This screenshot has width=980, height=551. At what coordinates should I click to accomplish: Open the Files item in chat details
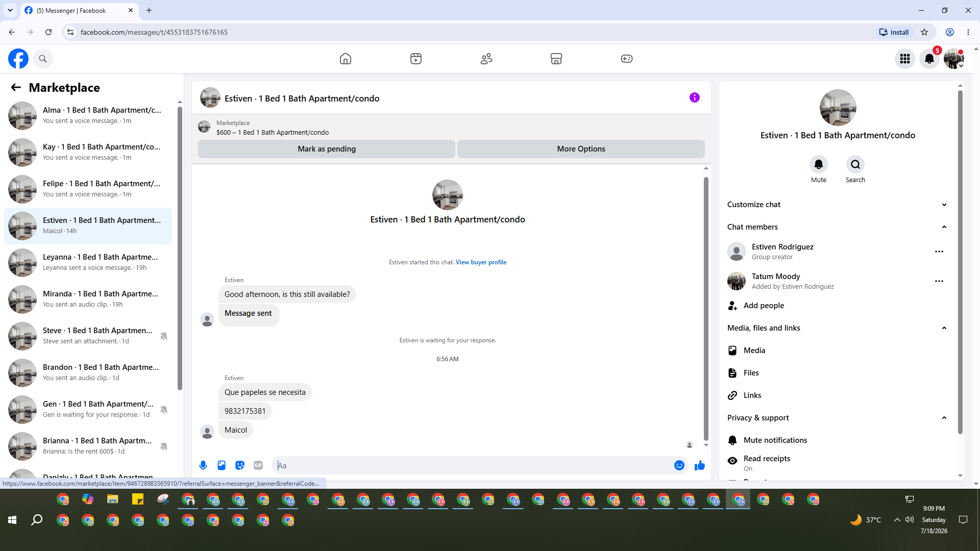pyautogui.click(x=837, y=373)
